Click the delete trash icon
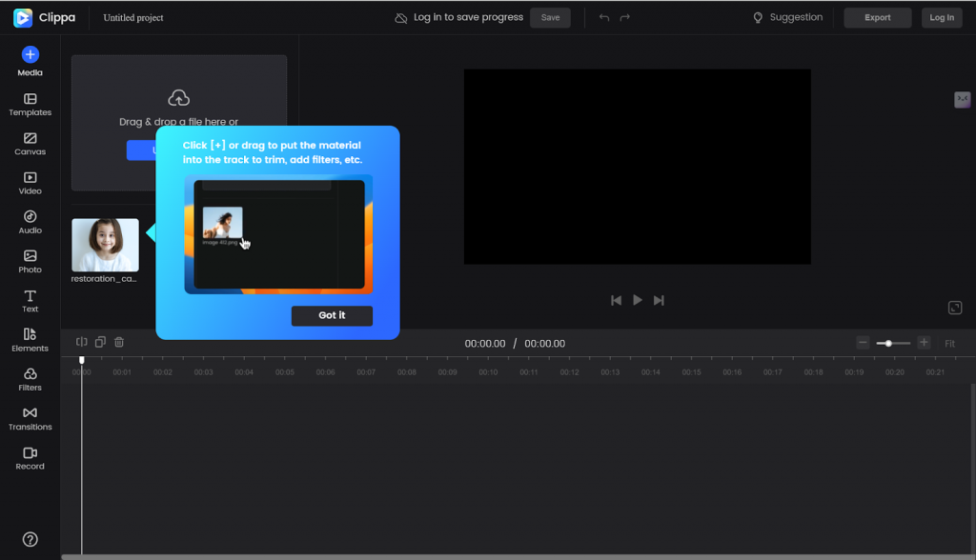The width and height of the screenshot is (976, 560). point(119,342)
